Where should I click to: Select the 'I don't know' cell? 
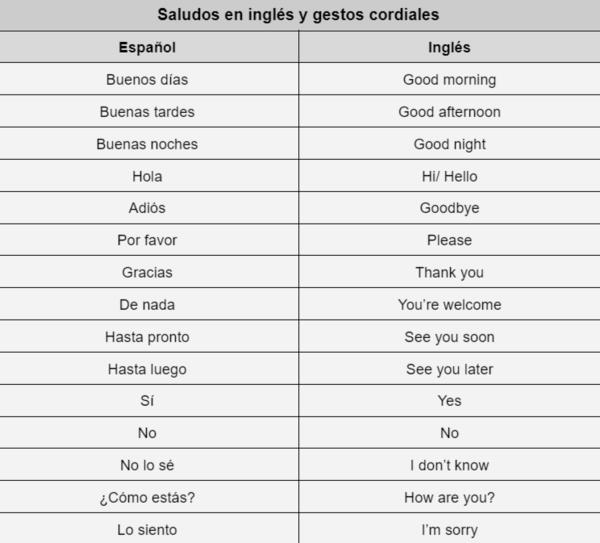click(x=449, y=465)
